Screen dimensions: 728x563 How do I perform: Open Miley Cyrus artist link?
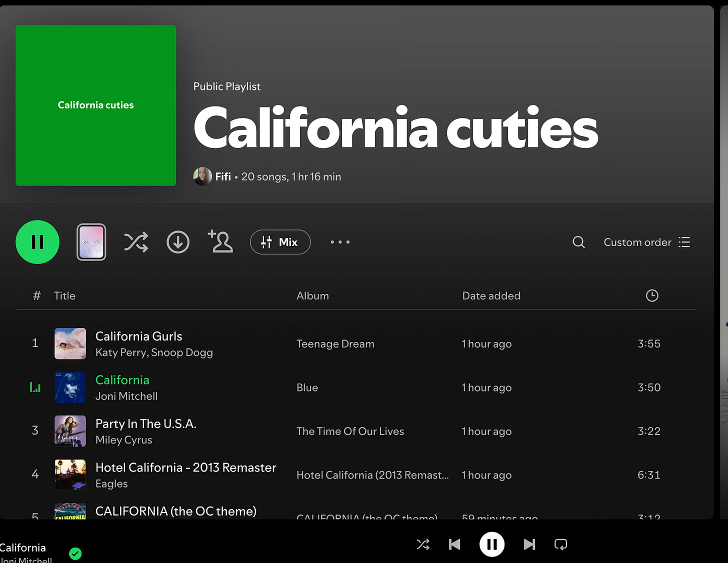click(x=123, y=440)
